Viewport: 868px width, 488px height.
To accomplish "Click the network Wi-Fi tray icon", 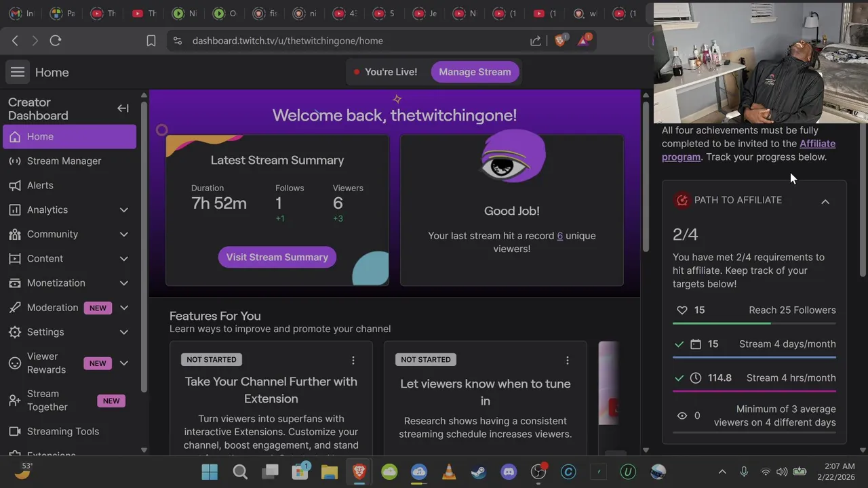I will tap(766, 472).
